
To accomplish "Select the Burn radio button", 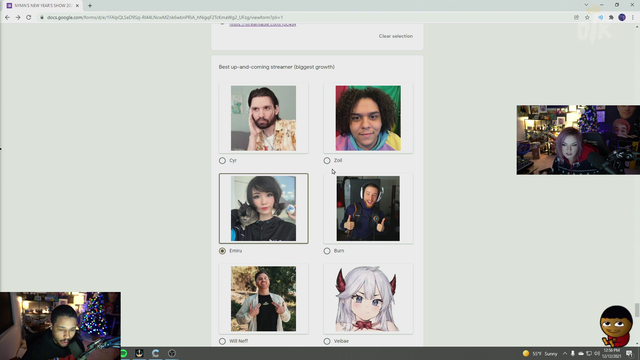I will click(x=327, y=251).
